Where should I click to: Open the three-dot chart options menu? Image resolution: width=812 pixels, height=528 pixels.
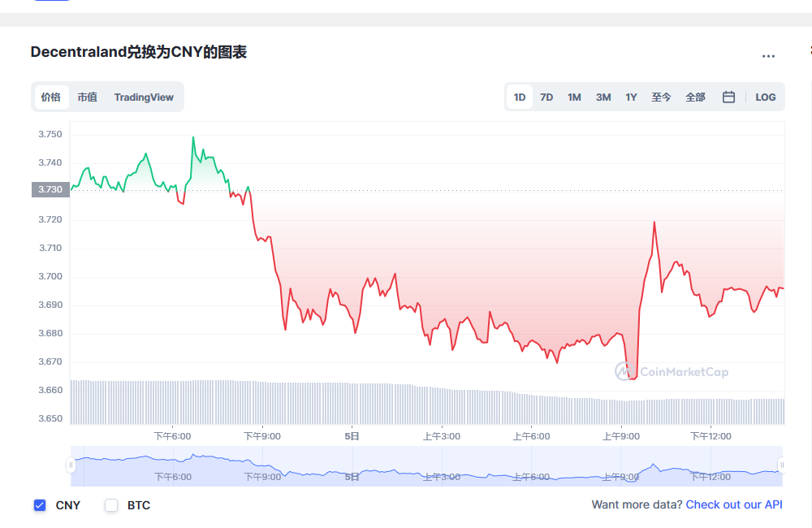[x=768, y=56]
